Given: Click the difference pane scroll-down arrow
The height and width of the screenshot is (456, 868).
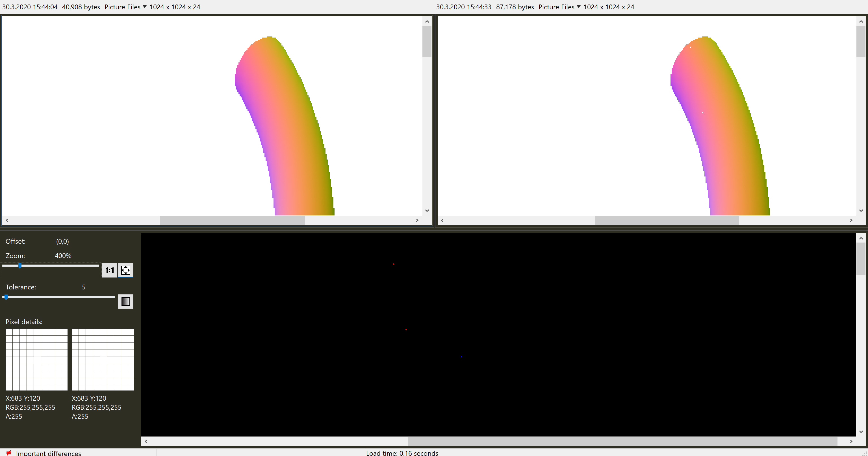Looking at the screenshot, I should click(x=861, y=432).
